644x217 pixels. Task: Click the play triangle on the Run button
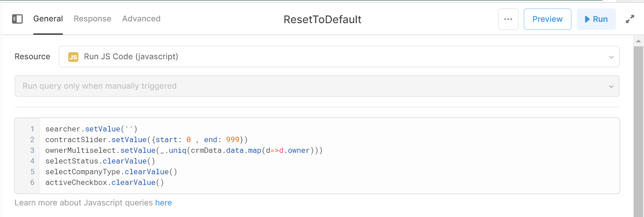point(586,19)
